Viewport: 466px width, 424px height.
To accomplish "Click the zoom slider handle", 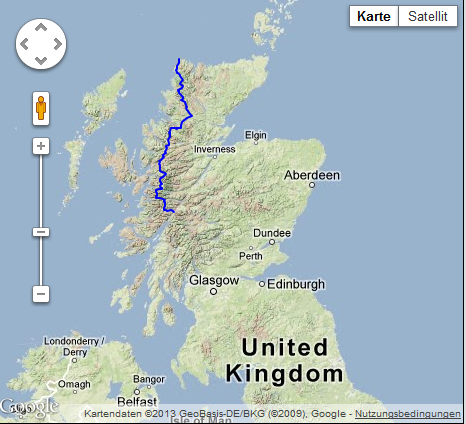I will pyautogui.click(x=41, y=232).
